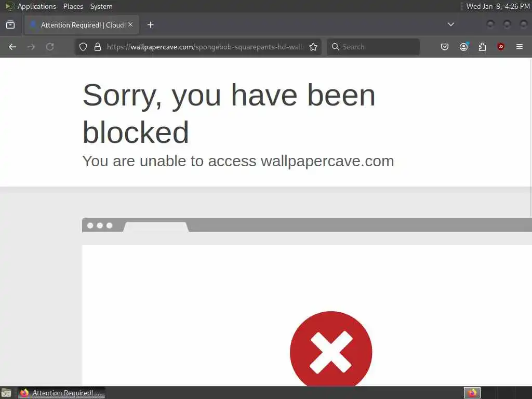Close the Attention Required tab
This screenshot has width=532, height=399.
[130, 25]
